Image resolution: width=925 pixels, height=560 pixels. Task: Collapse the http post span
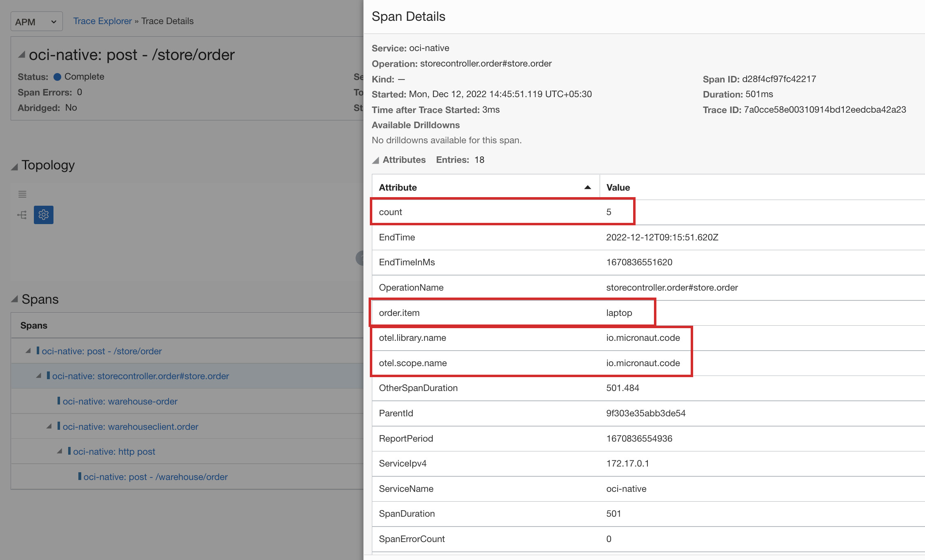tap(60, 451)
